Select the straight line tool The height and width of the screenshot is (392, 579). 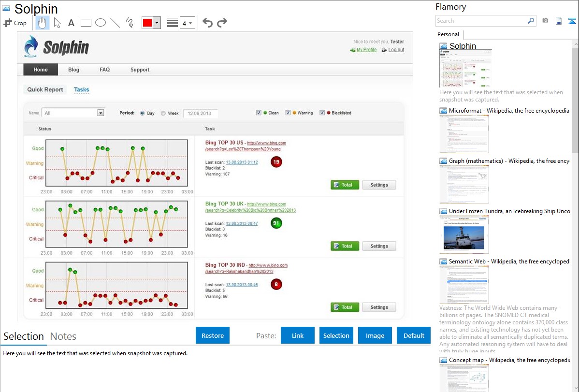(115, 23)
